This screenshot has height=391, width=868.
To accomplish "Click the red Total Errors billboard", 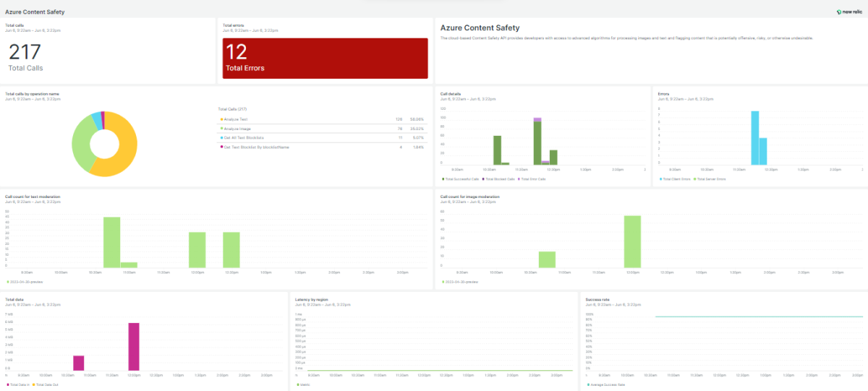I will pos(325,59).
